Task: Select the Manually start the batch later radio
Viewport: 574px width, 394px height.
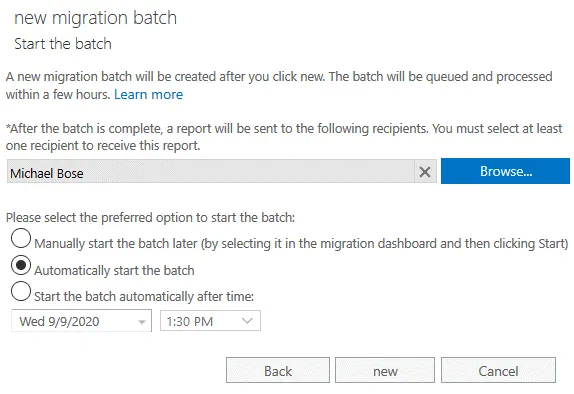Action: tap(21, 238)
